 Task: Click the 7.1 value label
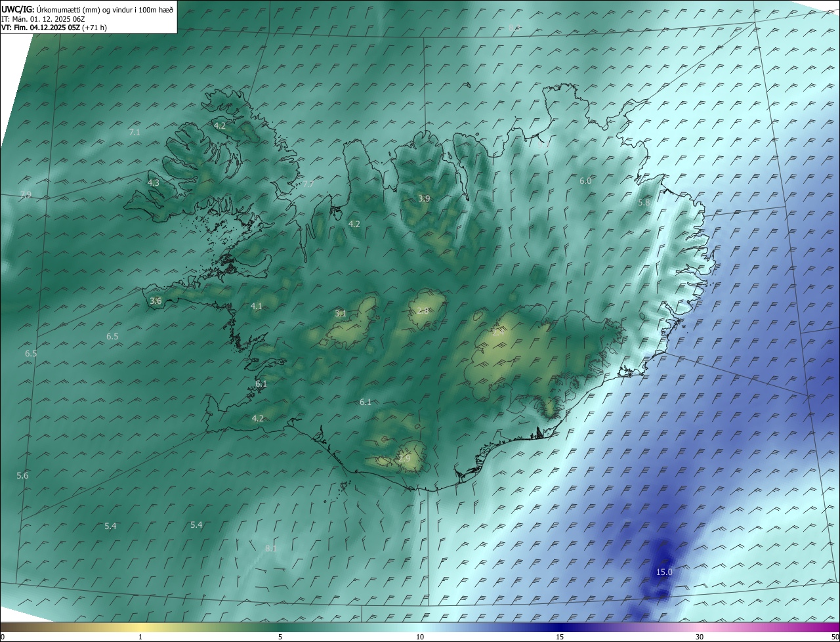pos(135,132)
